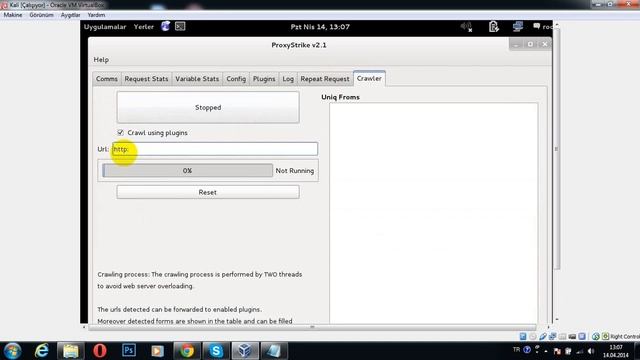Click into the Url input field
This screenshot has width=640, height=360.
[215, 149]
